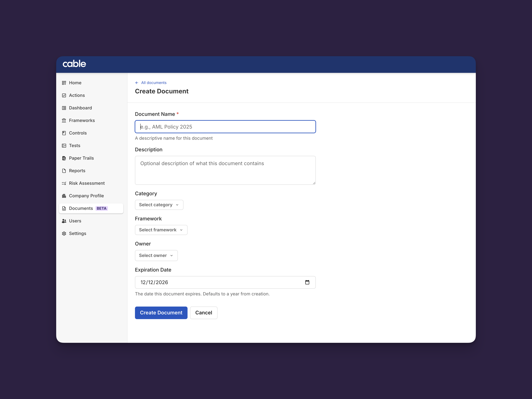The image size is (532, 399).
Task: Open the Select owner dropdown
Action: (156, 255)
